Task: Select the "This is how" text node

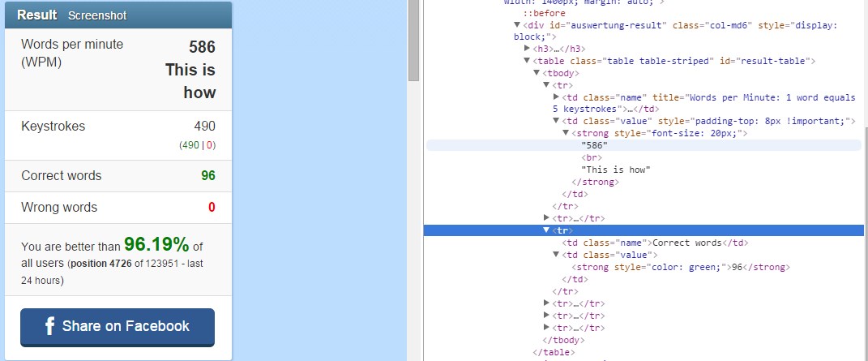Action: point(616,170)
